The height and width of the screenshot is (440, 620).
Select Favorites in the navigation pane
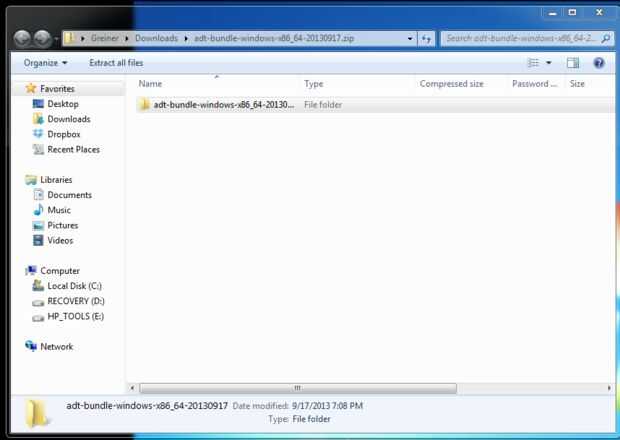pos(57,89)
